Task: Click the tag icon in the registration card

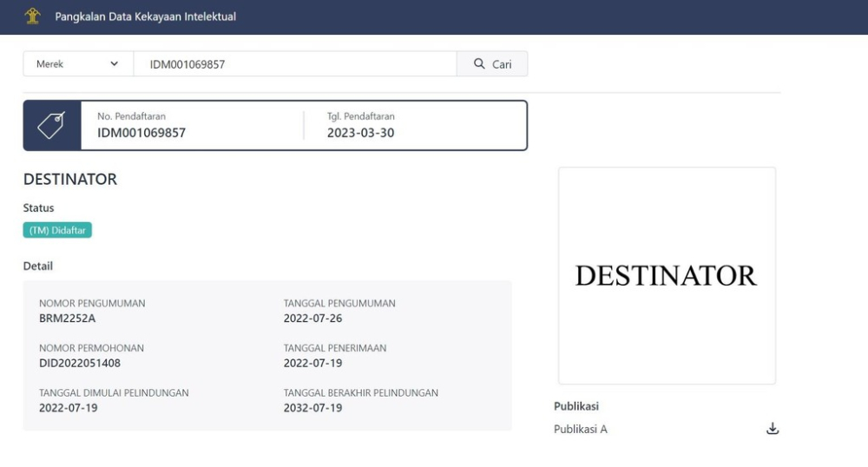Action: point(50,126)
